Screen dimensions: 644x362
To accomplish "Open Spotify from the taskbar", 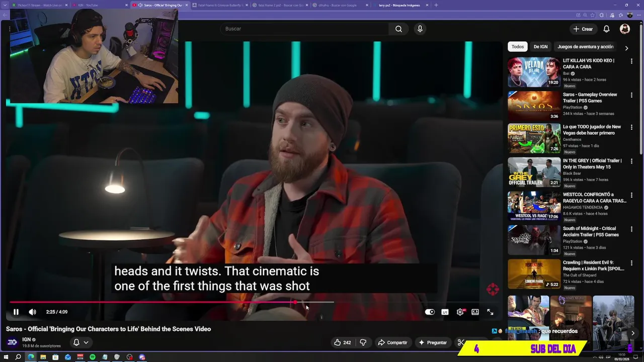I will tap(93, 357).
